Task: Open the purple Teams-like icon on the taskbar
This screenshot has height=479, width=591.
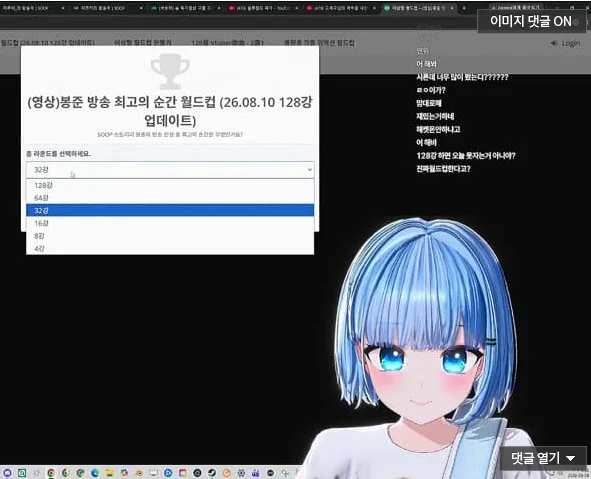Action: (x=256, y=473)
